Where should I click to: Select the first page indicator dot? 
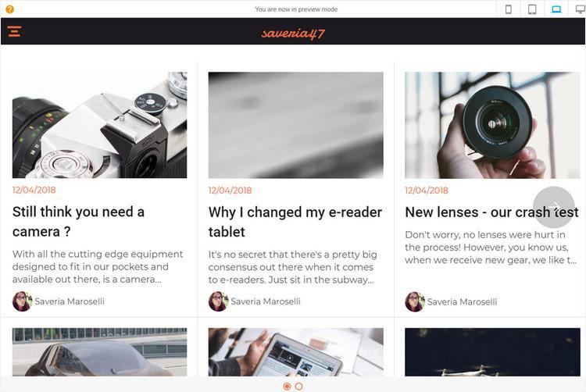(287, 387)
